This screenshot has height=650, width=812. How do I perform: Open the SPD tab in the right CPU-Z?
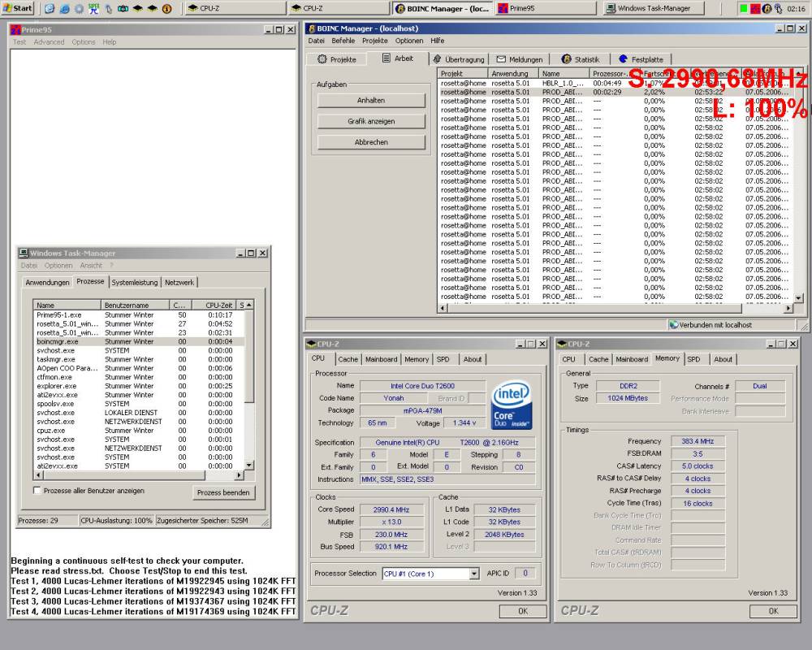click(693, 358)
